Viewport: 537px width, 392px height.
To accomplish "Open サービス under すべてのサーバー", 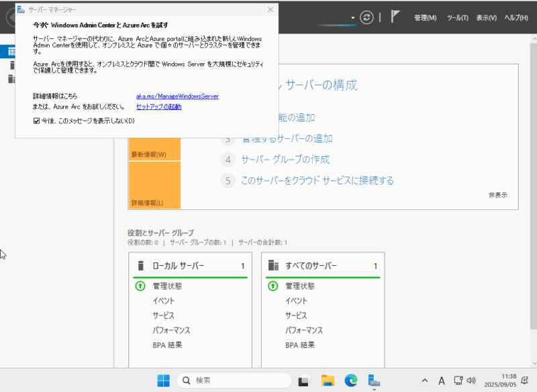I will click(296, 315).
